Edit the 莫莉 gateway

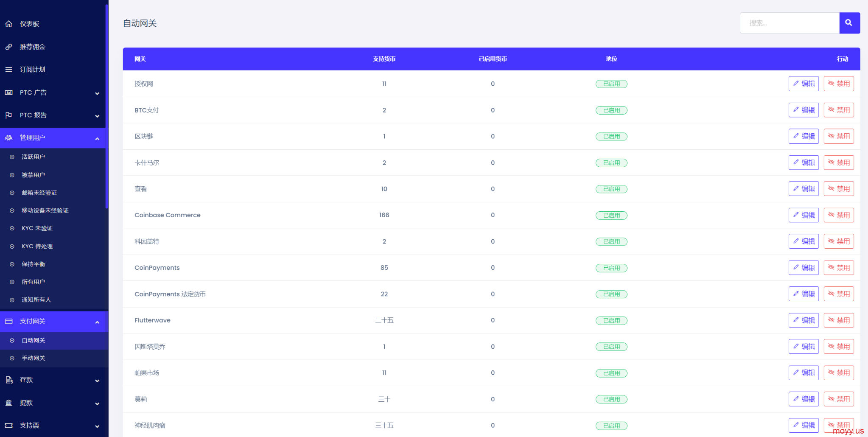[804, 399]
